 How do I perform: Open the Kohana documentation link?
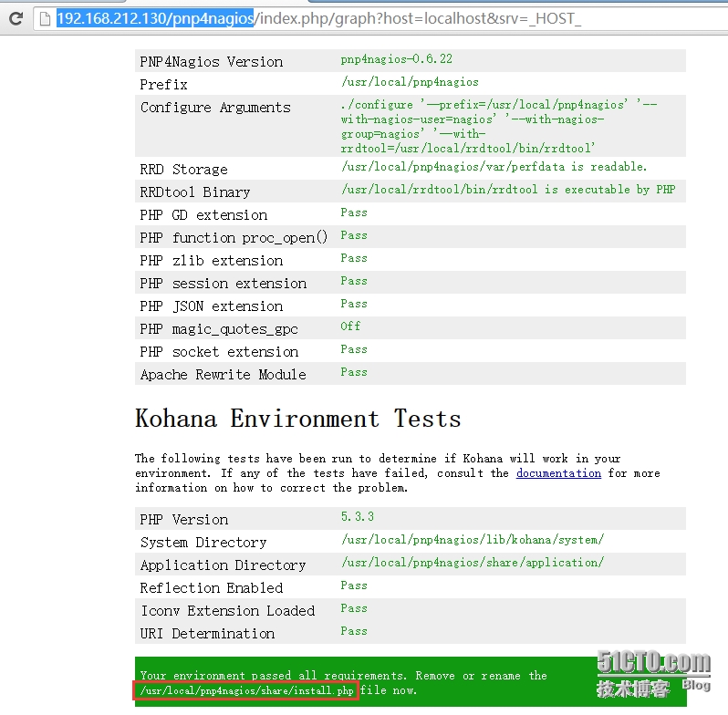pos(558,473)
